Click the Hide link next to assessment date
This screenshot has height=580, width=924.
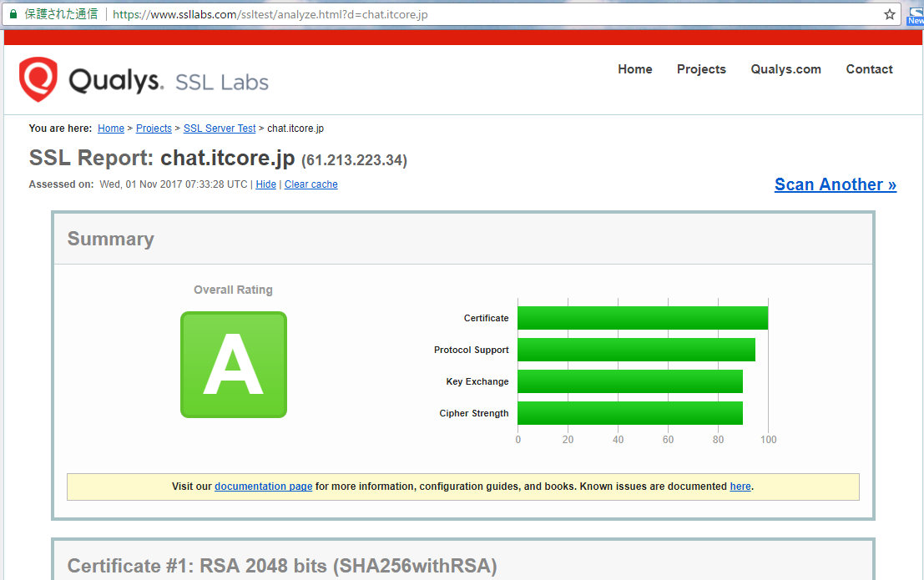coord(265,184)
